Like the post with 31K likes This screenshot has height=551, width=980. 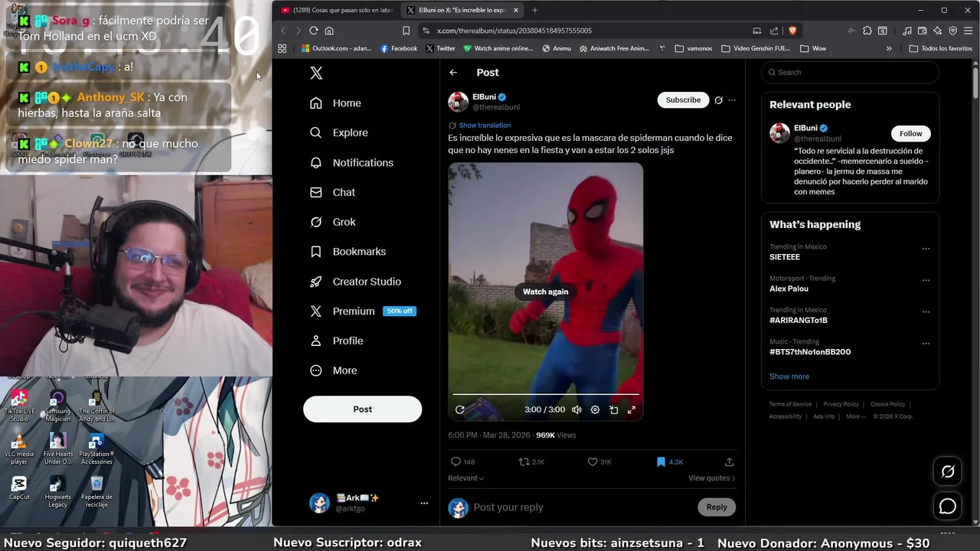click(x=599, y=462)
